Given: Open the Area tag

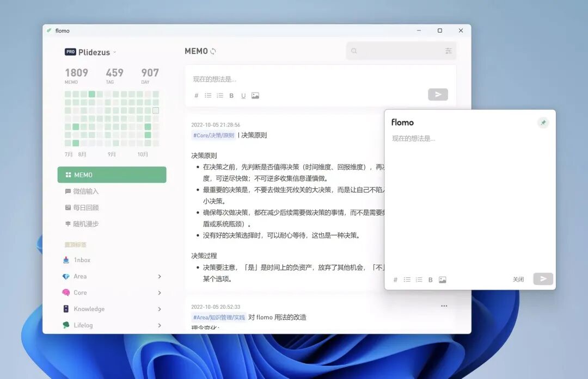Looking at the screenshot, I should coord(80,276).
